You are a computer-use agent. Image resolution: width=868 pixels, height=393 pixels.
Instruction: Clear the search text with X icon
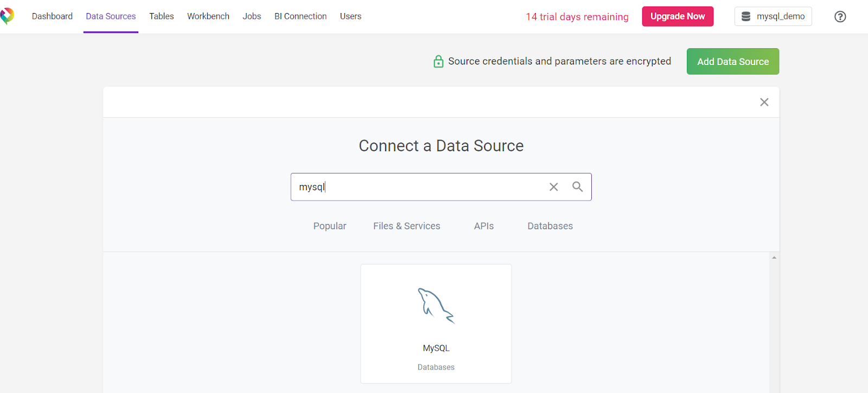pos(553,187)
